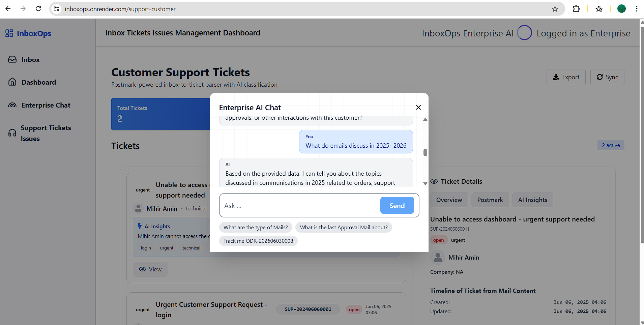644x325 pixels.
Task: Switch to the AI Insights tab
Action: (532, 200)
